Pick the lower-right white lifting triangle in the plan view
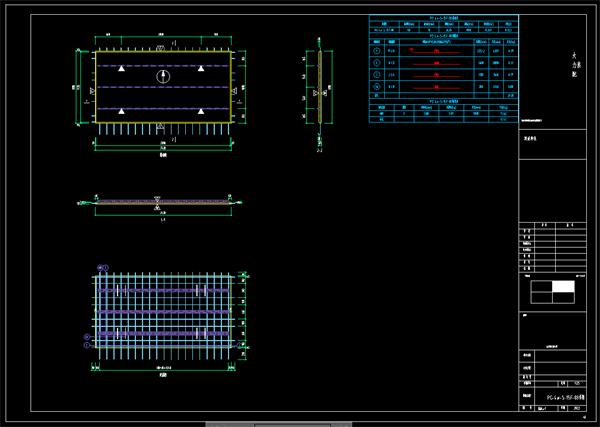Screen dimensions: 600x427 [x=201, y=111]
